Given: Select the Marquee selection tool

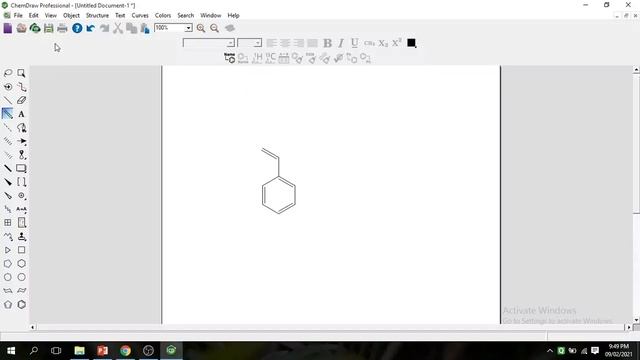Looking at the screenshot, I should (21, 73).
